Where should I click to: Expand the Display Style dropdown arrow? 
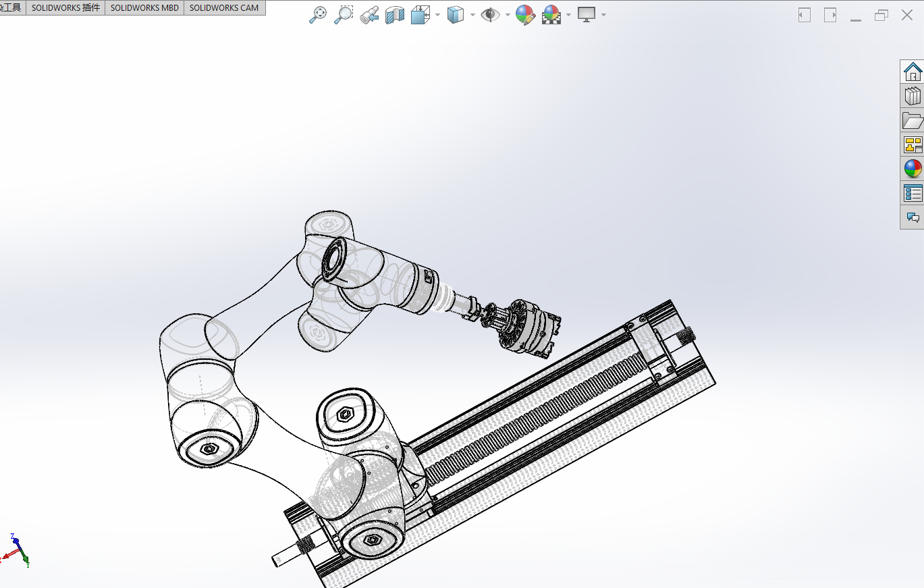[x=472, y=15]
